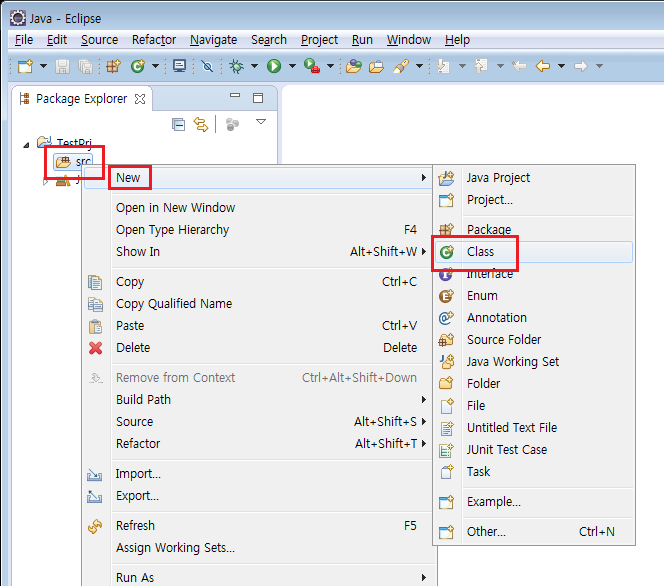664x586 pixels.
Task: Close the Package Explorer tab
Action: (x=140, y=99)
